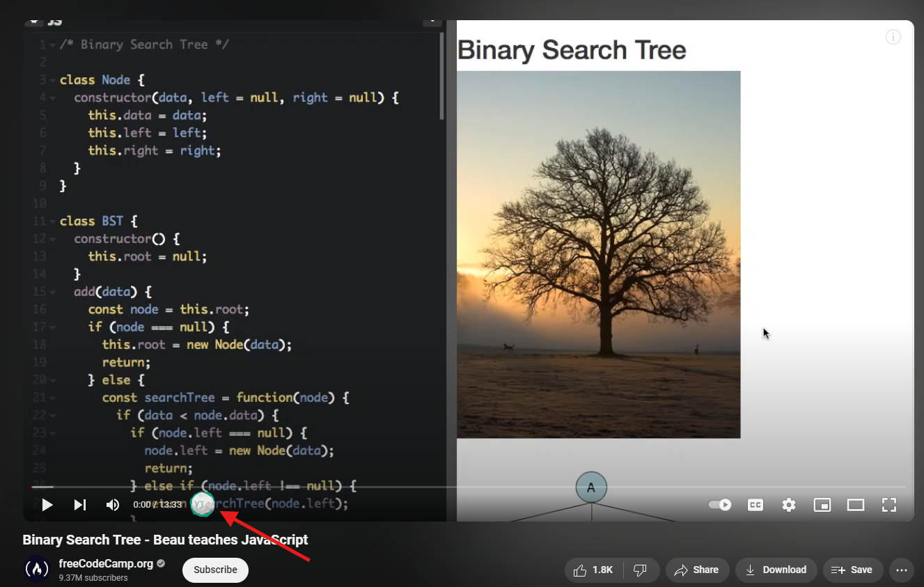Click the verified badge next to freeCodeCamp.org

pyautogui.click(x=161, y=563)
